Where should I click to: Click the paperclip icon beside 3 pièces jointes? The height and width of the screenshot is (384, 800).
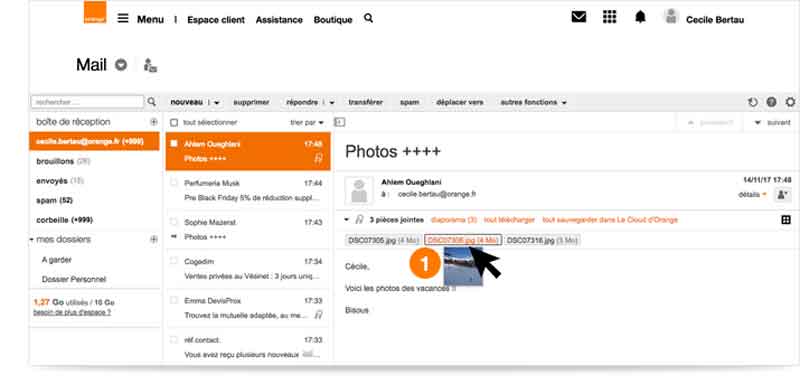click(359, 220)
